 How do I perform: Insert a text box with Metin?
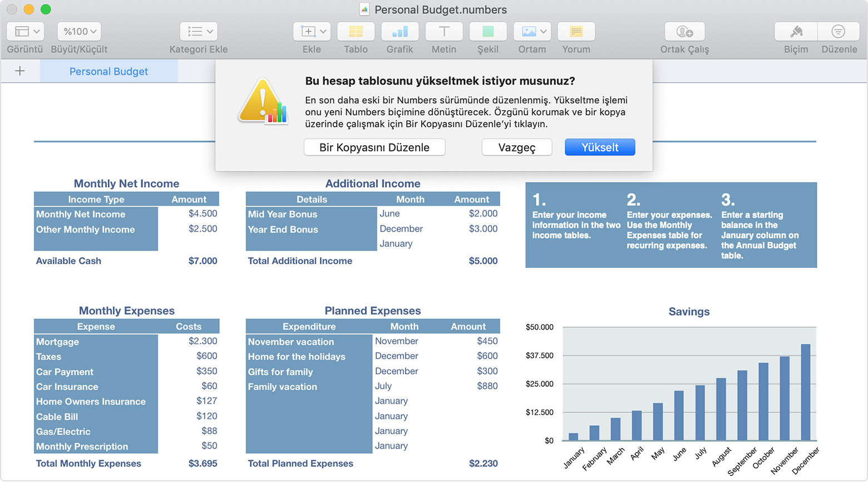pyautogui.click(x=443, y=32)
